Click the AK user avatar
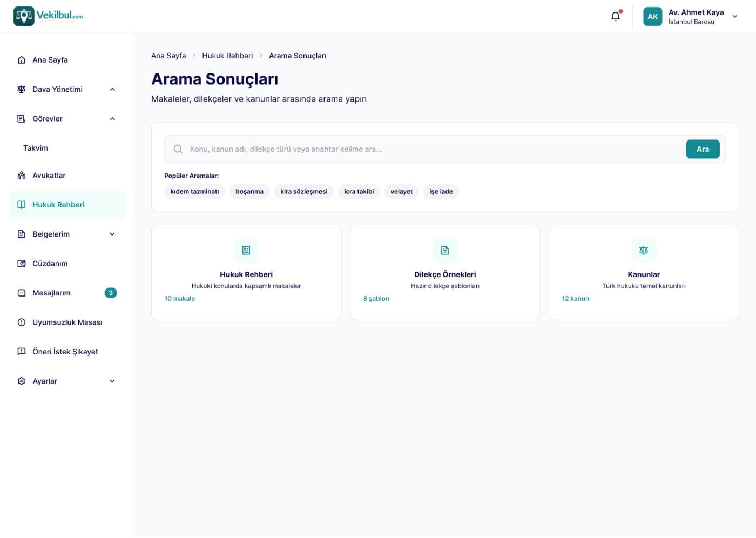Screen dimensions: 756x538 click(652, 16)
